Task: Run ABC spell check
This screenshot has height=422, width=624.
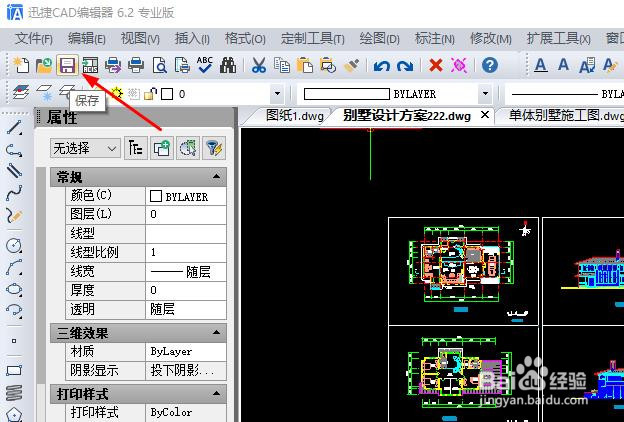Action: point(205,65)
